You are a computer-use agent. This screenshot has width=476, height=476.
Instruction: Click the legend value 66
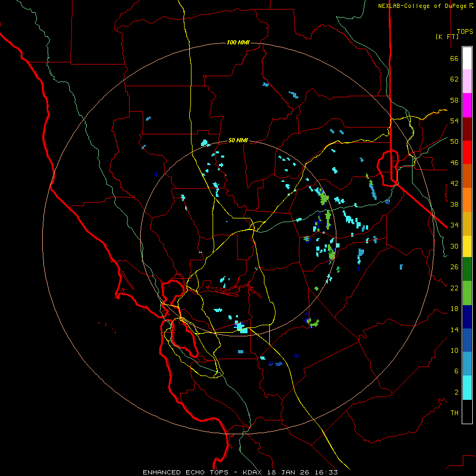tap(454, 58)
